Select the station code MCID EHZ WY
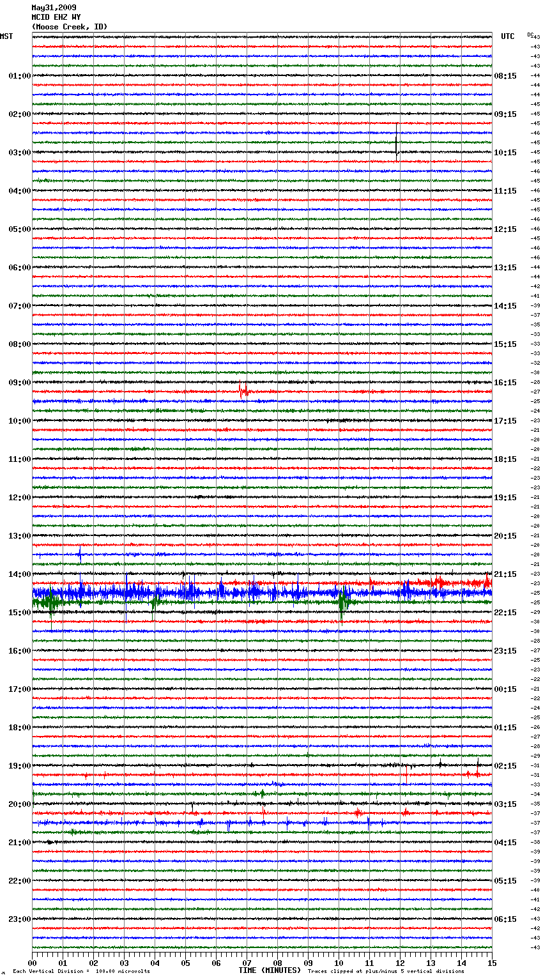This screenshot has height=980, width=543. (56, 17)
